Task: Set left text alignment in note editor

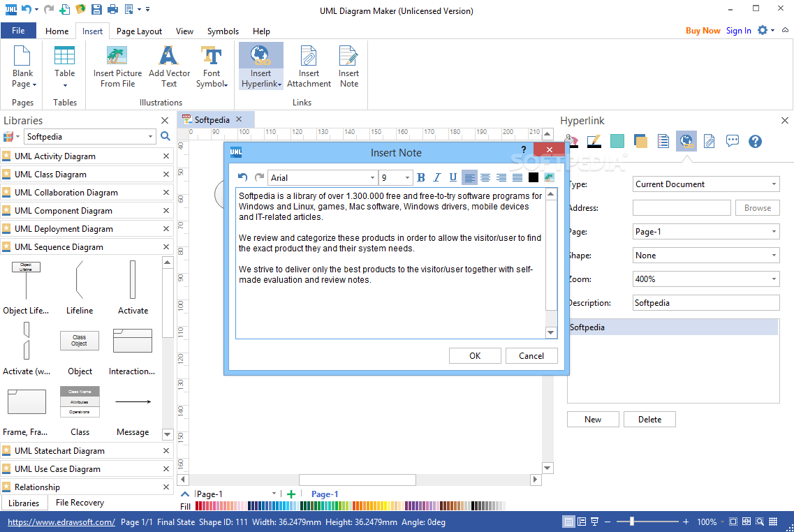Action: pyautogui.click(x=469, y=177)
